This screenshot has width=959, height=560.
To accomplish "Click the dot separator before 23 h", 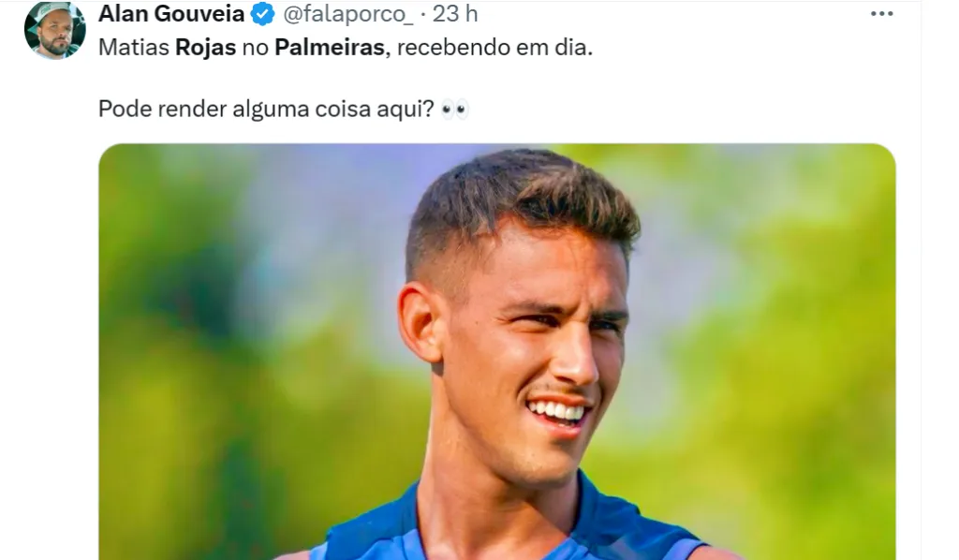I will point(423,15).
